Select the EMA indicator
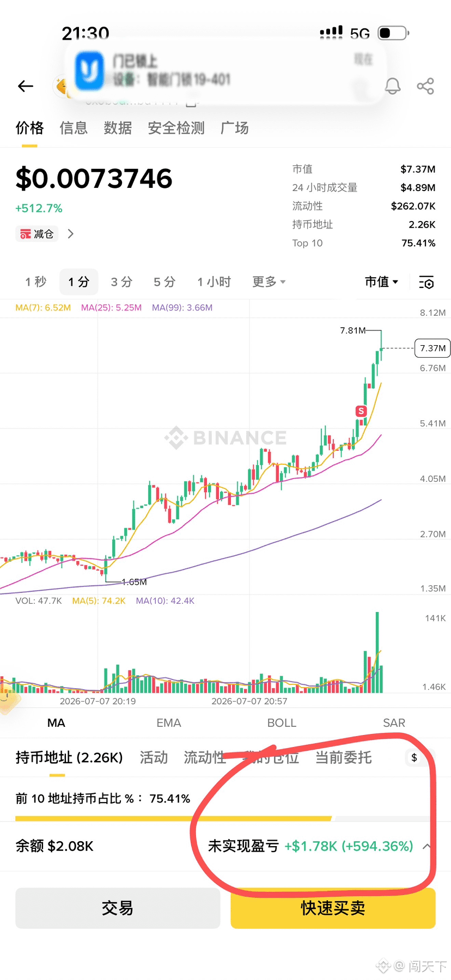Image resolution: width=451 pixels, height=980 pixels. click(169, 723)
